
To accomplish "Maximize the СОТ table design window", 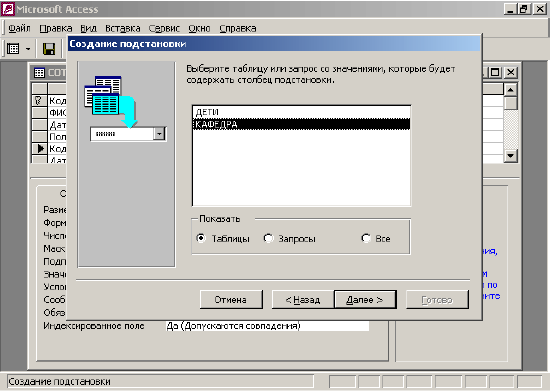I will (495, 73).
